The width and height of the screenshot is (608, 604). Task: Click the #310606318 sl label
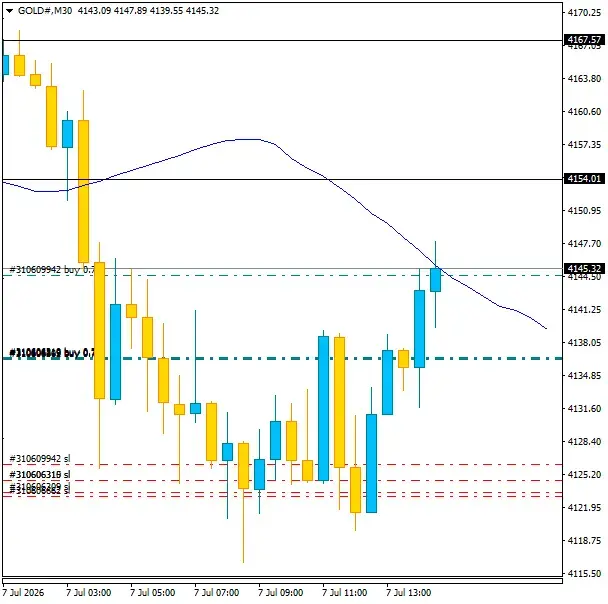40,475
